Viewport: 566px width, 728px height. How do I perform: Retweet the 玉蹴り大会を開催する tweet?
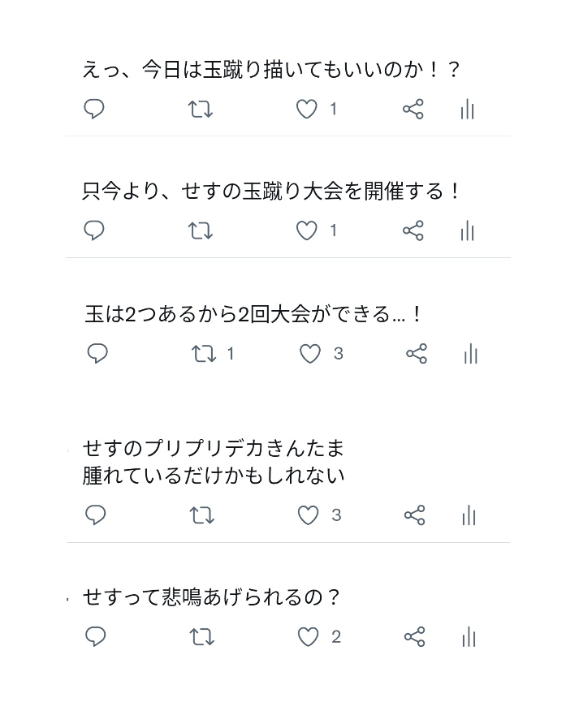(201, 230)
